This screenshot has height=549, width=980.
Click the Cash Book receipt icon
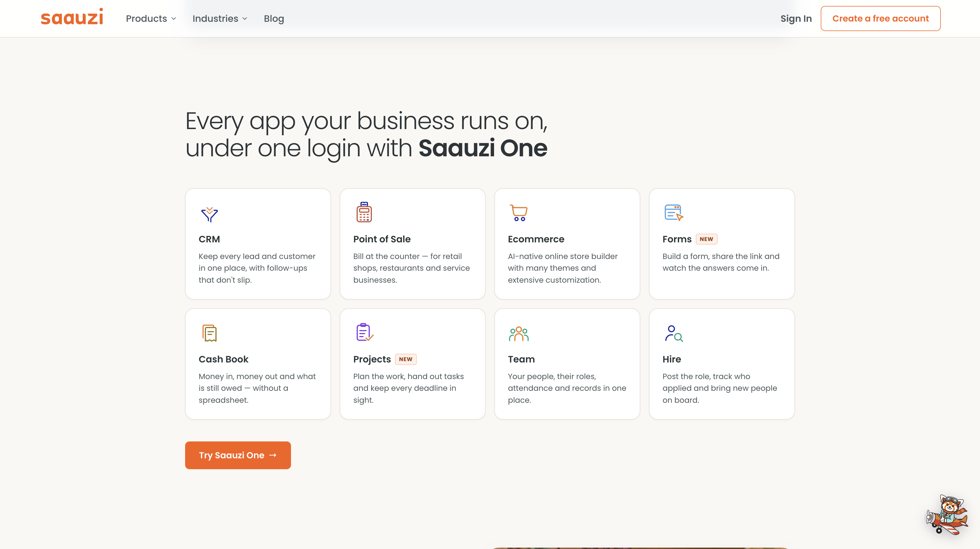(x=209, y=333)
